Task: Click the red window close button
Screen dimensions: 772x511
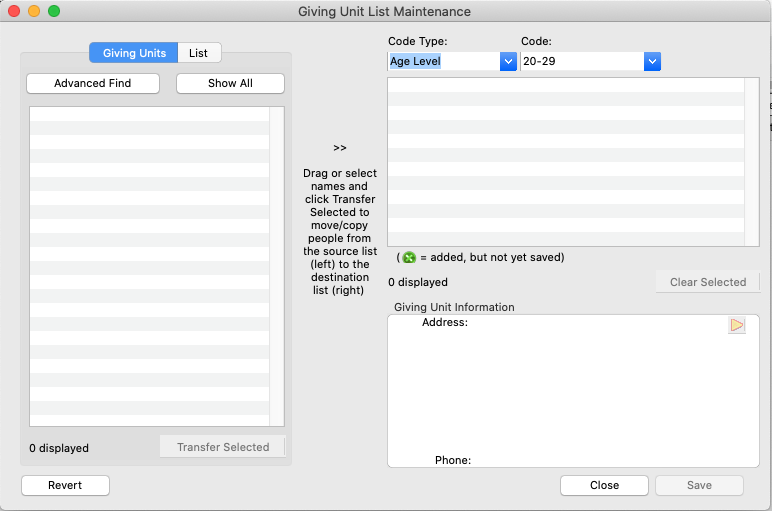Action: [x=14, y=11]
